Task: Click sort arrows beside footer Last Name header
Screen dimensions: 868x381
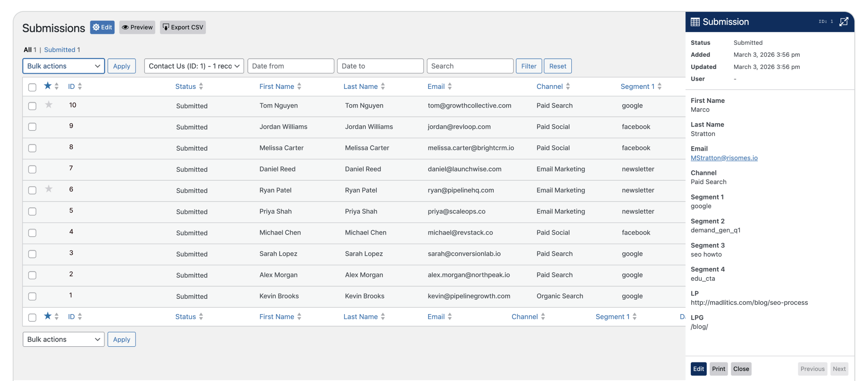Action: pos(383,317)
